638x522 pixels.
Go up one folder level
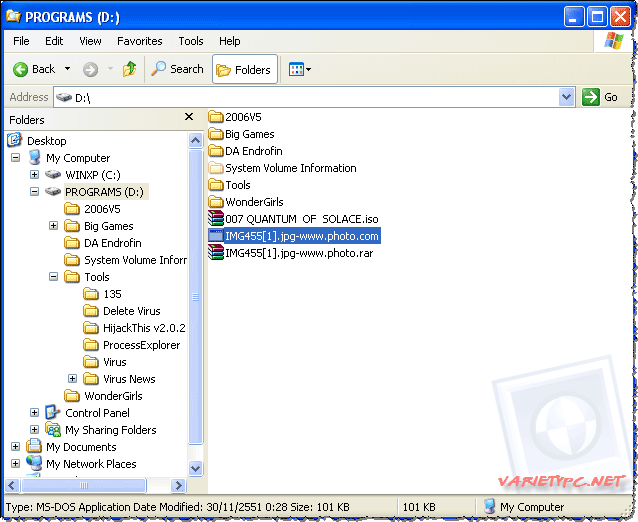(x=129, y=69)
